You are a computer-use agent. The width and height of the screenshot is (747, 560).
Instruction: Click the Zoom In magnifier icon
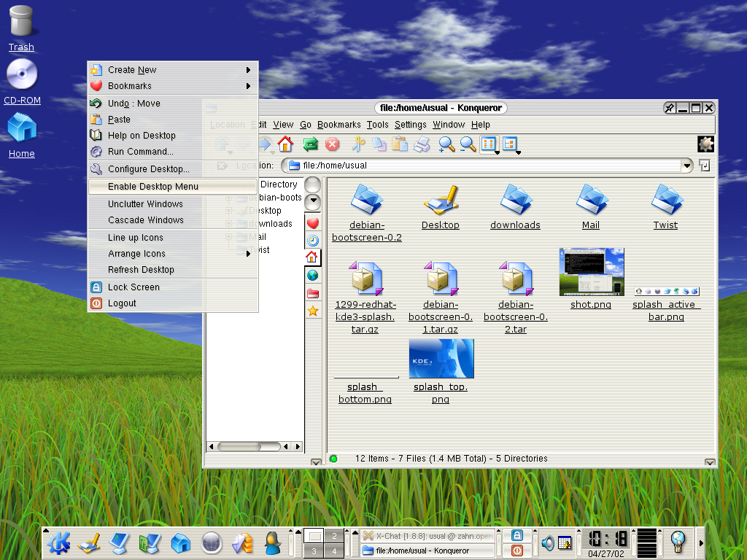pyautogui.click(x=446, y=144)
